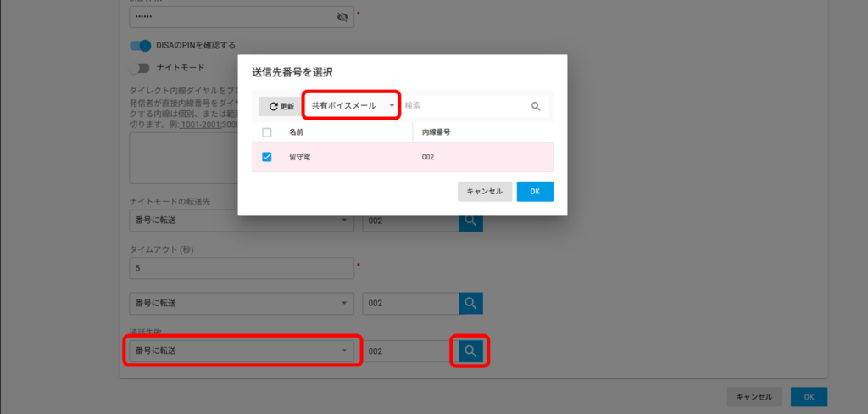Click the 更新 refresh button in dialog
The height and width of the screenshot is (414, 868).
[281, 106]
